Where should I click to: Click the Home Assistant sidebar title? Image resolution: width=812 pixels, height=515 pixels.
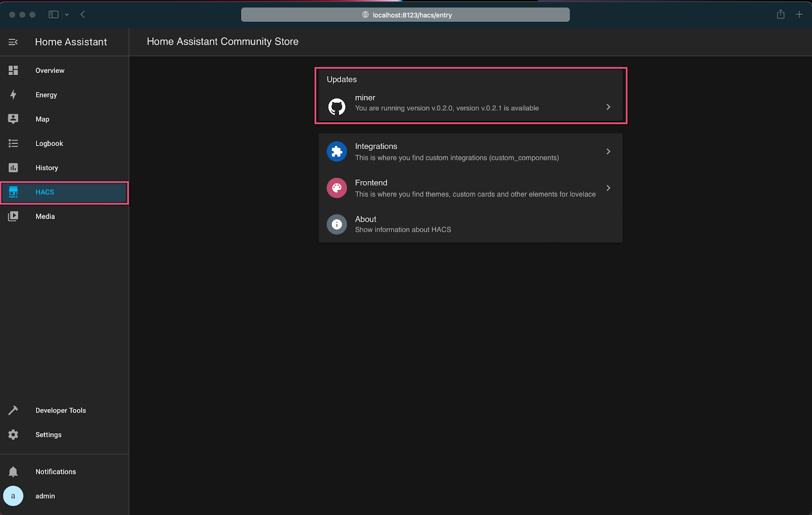coord(71,42)
